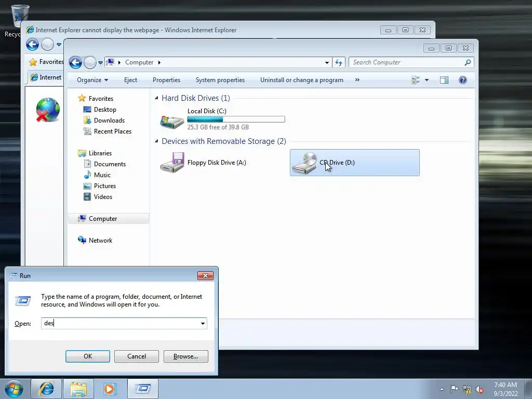Image resolution: width=532 pixels, height=399 pixels.
Task: Select the CD Drive (D:) icon
Action: [304, 163]
